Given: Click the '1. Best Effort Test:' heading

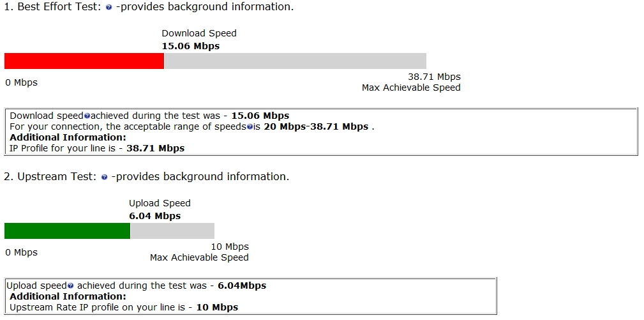Looking at the screenshot, I should click(52, 7).
